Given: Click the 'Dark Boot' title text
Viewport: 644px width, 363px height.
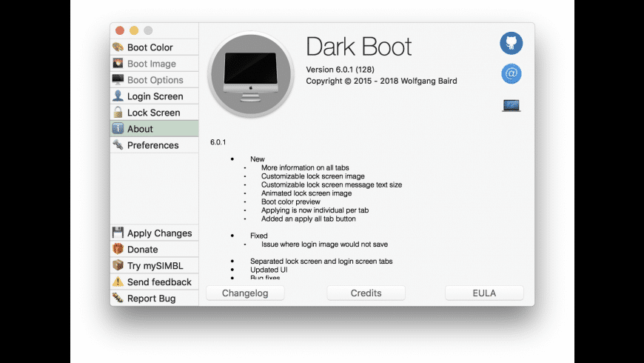Looking at the screenshot, I should point(358,47).
